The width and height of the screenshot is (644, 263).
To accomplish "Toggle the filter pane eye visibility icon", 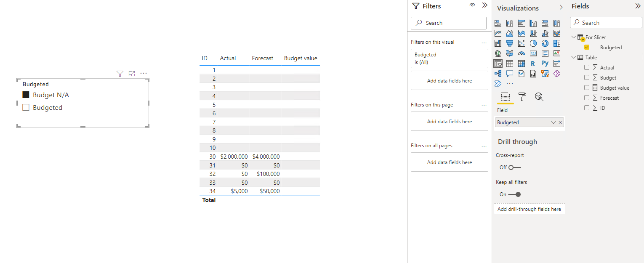I will click(472, 5).
